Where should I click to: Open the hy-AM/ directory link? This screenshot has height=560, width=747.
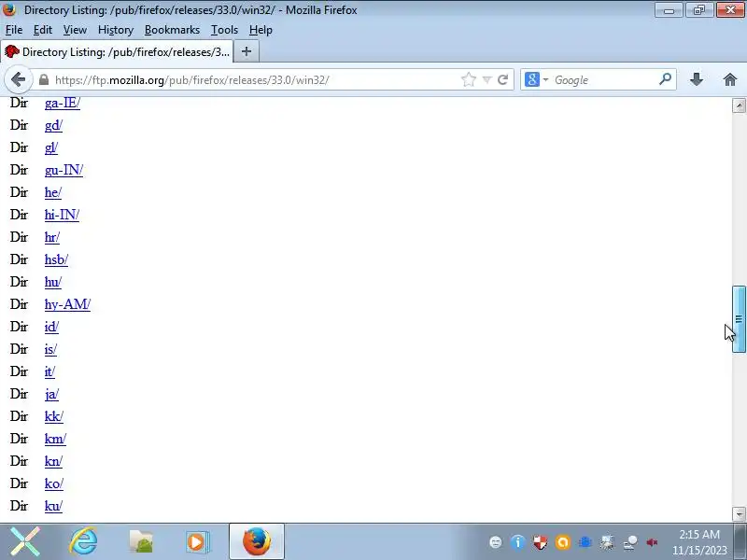pos(67,304)
